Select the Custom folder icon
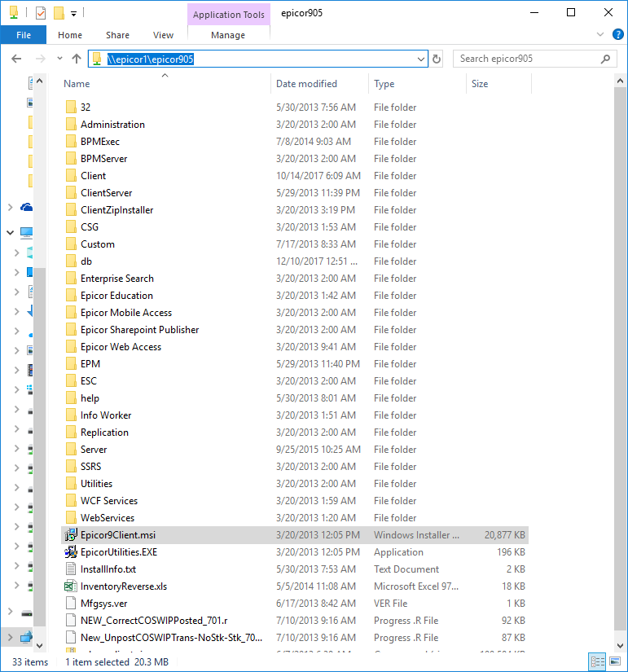628x672 pixels. click(x=71, y=244)
